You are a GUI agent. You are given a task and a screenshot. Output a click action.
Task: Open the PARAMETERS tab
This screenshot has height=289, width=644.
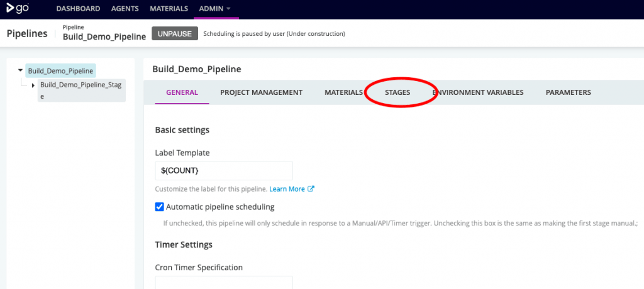[x=568, y=92]
